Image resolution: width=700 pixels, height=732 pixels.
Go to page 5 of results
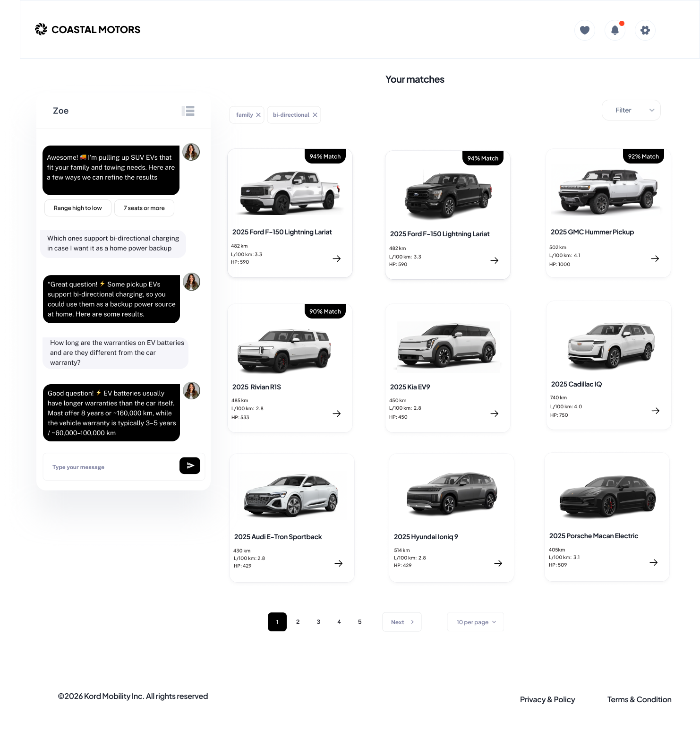(360, 622)
